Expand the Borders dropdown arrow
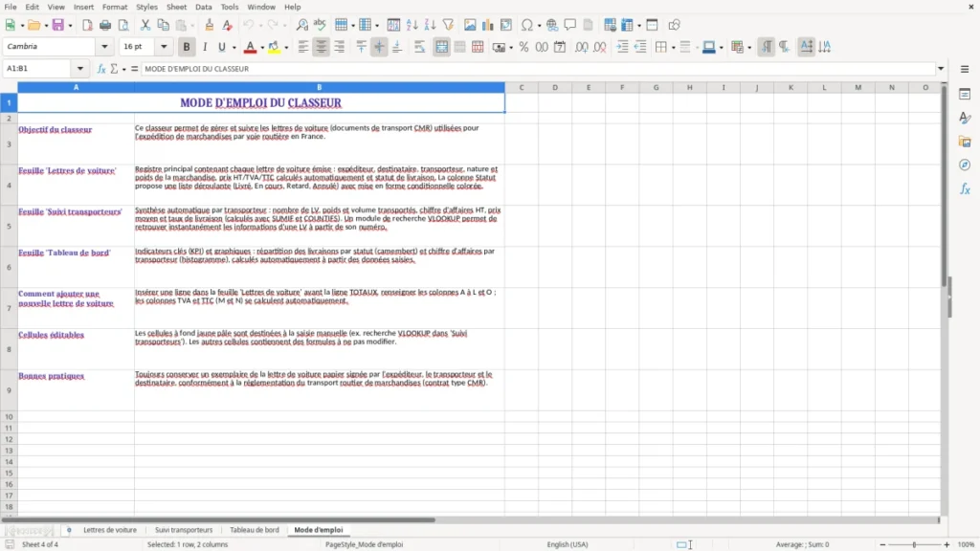 point(673,48)
